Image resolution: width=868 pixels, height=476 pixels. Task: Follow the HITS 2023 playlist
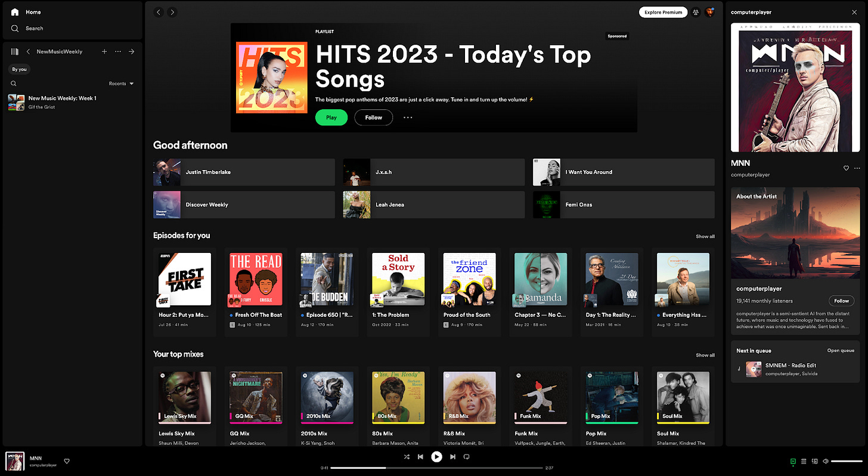[374, 118]
